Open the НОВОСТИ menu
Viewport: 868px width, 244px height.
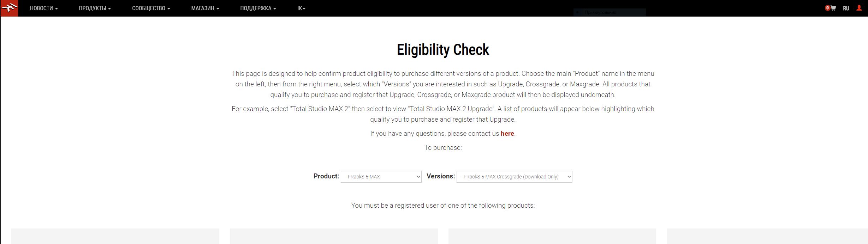pos(43,8)
